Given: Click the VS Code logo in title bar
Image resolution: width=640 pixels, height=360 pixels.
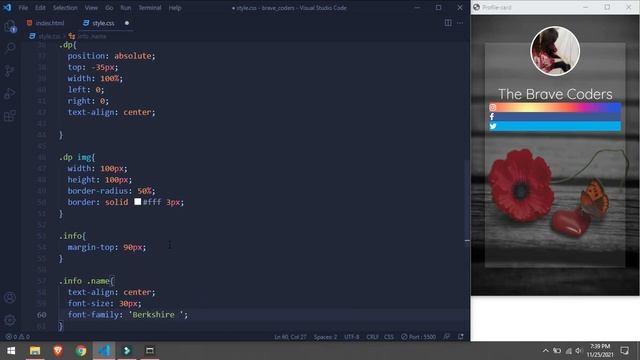Looking at the screenshot, I should tap(7, 7).
